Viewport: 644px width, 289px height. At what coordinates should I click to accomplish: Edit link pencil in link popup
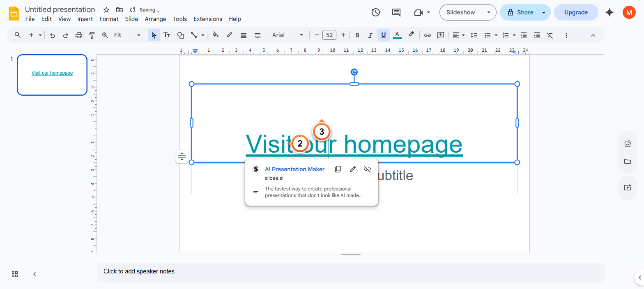pos(353,169)
